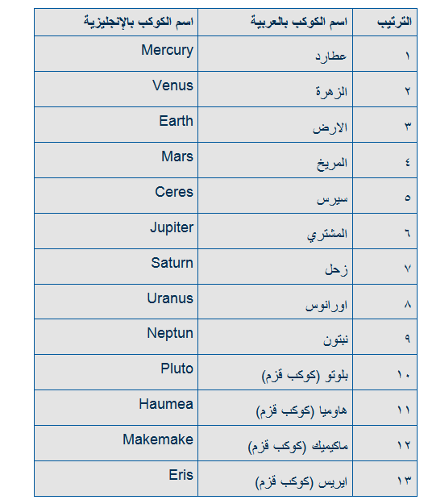Click the Neptun cell

click(116, 337)
